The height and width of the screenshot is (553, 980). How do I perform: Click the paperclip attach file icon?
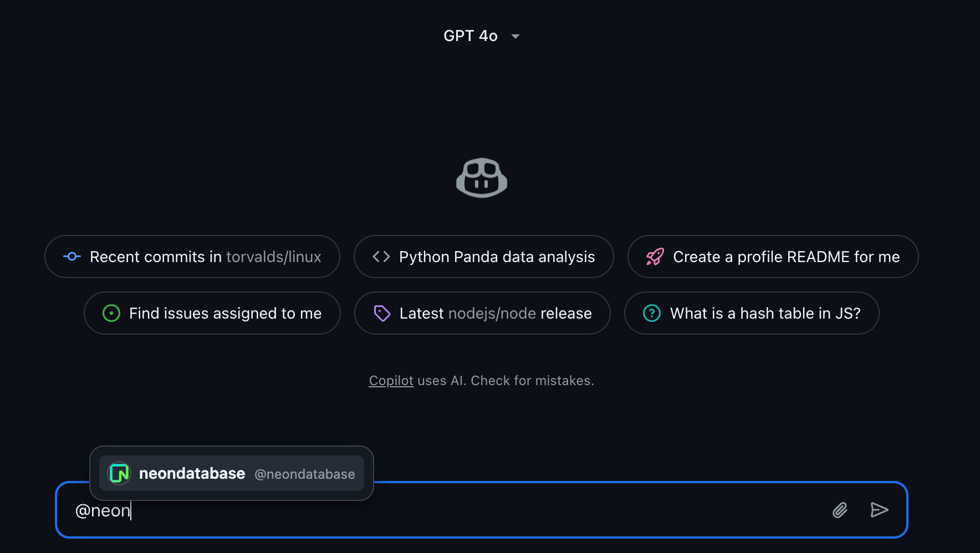click(840, 510)
